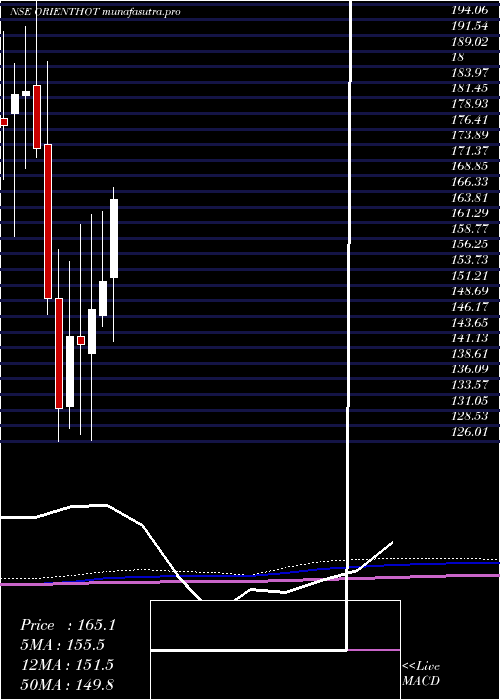Click the 168.85 price axis label

tap(470, 167)
